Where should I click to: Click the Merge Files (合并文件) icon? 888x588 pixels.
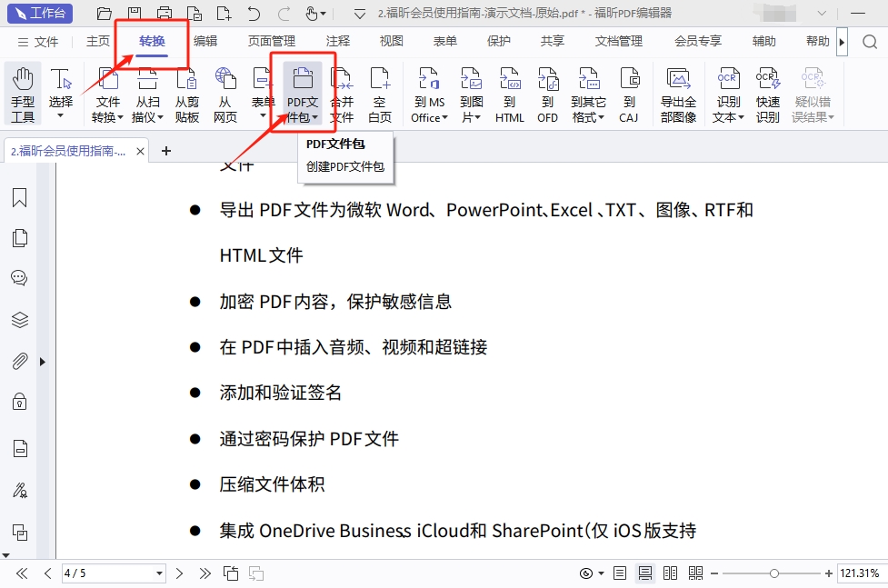342,94
